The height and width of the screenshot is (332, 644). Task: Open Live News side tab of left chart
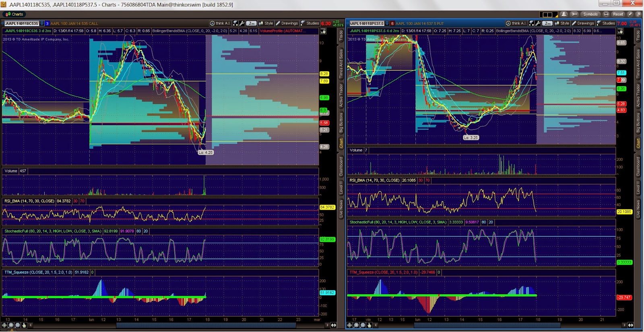coord(341,209)
